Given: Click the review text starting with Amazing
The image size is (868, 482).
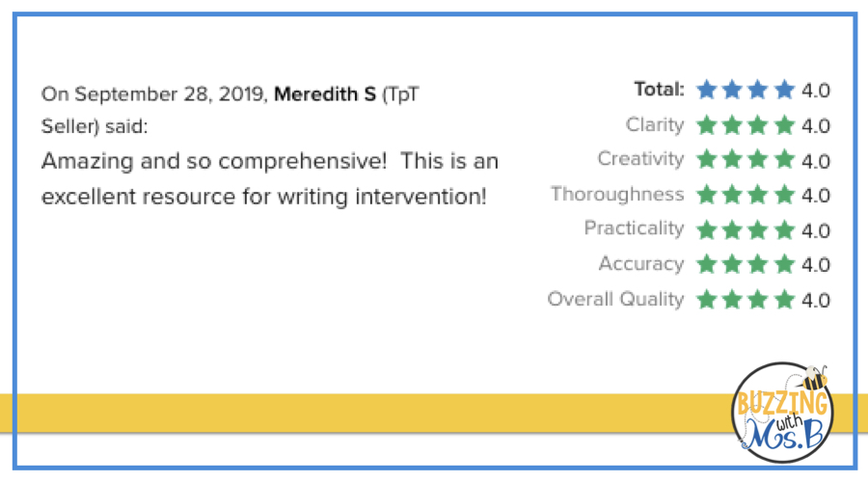Looking at the screenshot, I should 269,178.
